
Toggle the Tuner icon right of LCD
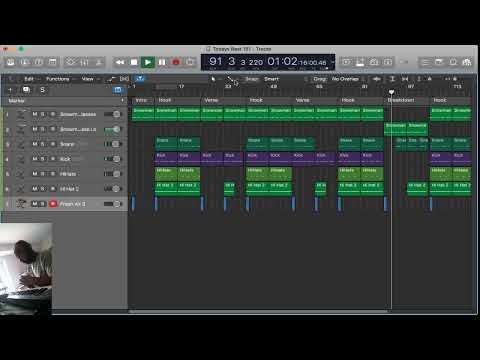click(x=360, y=62)
